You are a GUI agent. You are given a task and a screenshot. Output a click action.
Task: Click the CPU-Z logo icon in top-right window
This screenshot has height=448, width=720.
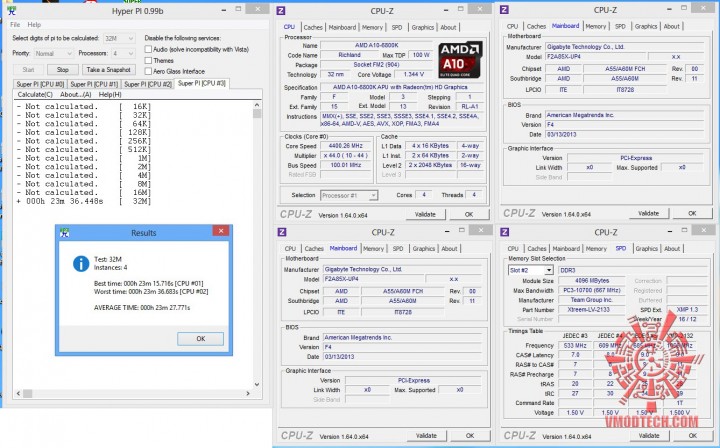pos(504,10)
